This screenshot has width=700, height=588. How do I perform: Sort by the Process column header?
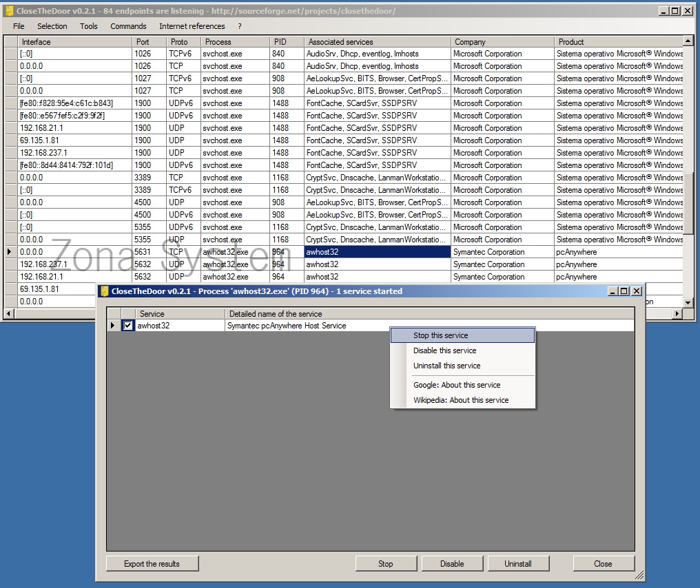pos(235,41)
